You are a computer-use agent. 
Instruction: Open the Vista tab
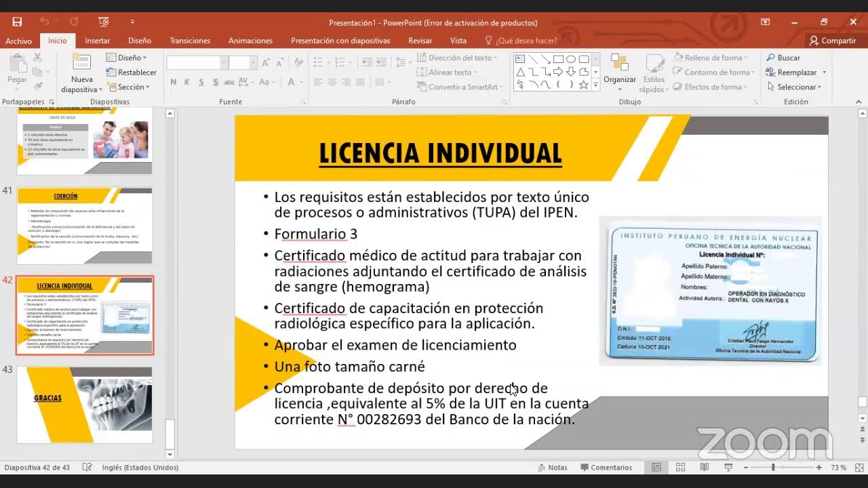(458, 41)
